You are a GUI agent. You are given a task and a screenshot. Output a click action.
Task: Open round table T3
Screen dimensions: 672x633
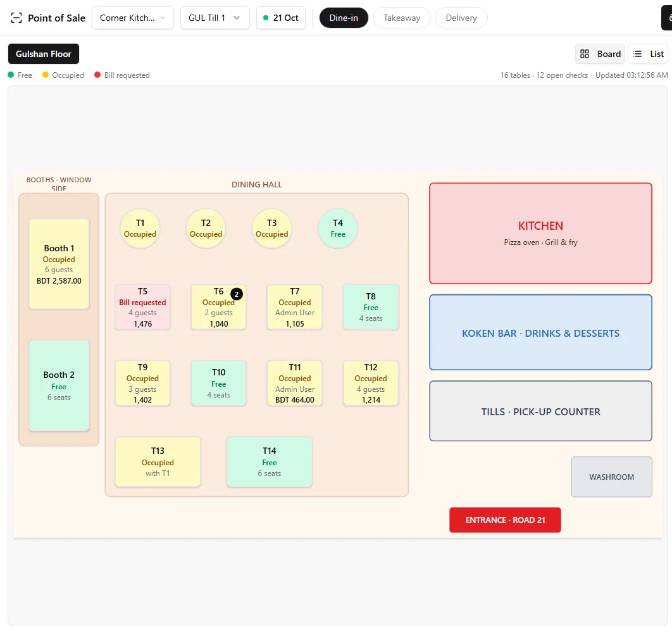[x=271, y=229]
